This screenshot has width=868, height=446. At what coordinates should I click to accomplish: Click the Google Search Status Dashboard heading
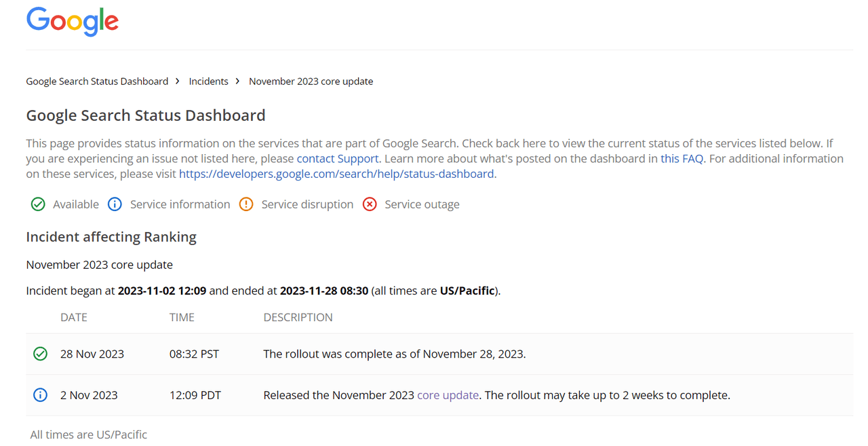click(146, 115)
